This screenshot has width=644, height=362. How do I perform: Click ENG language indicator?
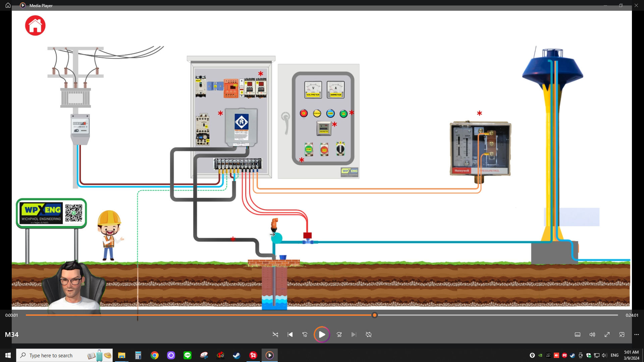(614, 355)
